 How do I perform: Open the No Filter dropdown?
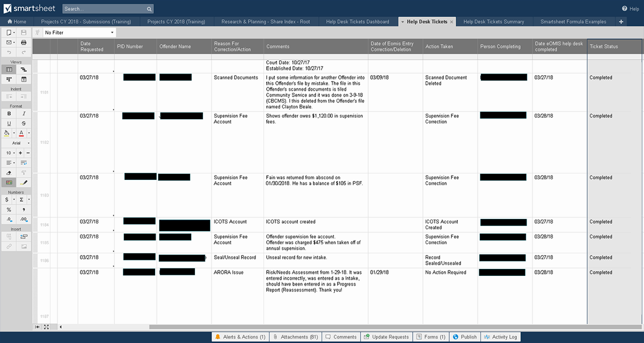(x=79, y=33)
